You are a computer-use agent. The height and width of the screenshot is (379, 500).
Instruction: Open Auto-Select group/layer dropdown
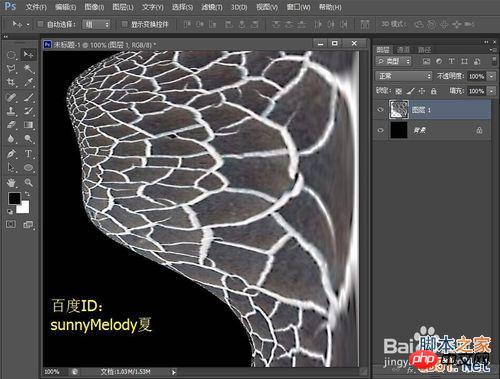pyautogui.click(x=96, y=24)
